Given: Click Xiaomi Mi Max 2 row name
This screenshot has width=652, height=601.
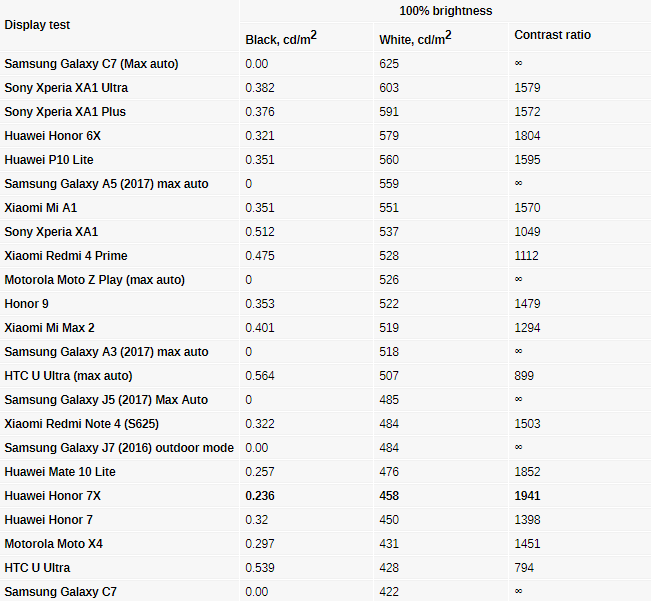Looking at the screenshot, I should point(49,328).
